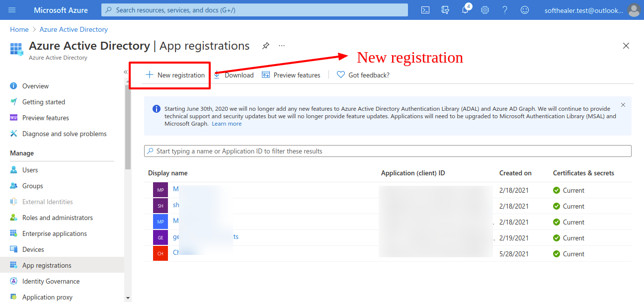Viewport: 644px width, 302px height.
Task: Open the portal hamburger menu
Action: [x=12, y=10]
